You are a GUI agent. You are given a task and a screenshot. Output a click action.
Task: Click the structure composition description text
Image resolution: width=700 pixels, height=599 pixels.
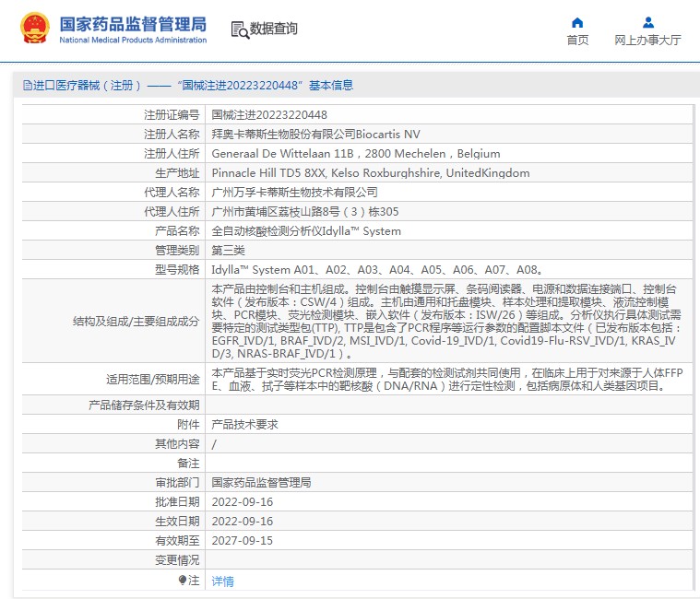pyautogui.click(x=447, y=321)
